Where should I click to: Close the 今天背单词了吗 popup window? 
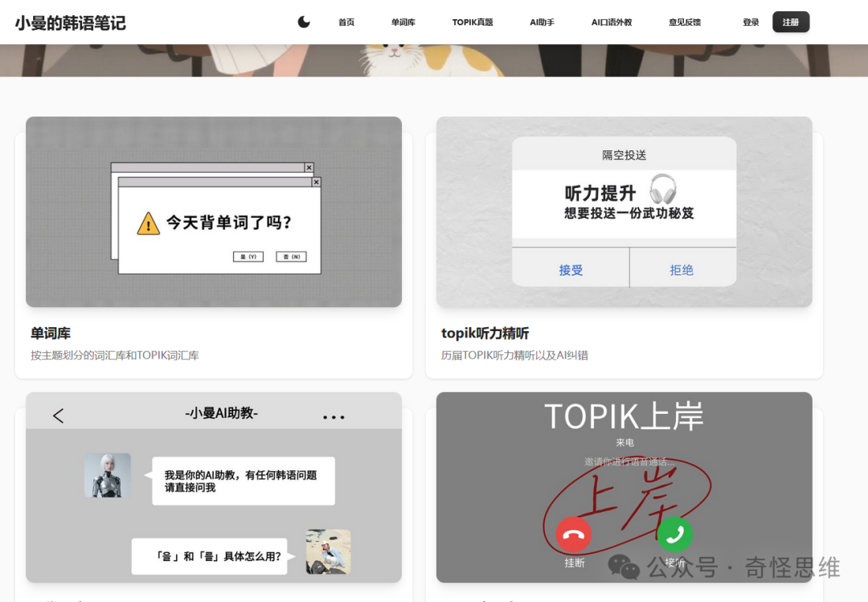point(316,182)
